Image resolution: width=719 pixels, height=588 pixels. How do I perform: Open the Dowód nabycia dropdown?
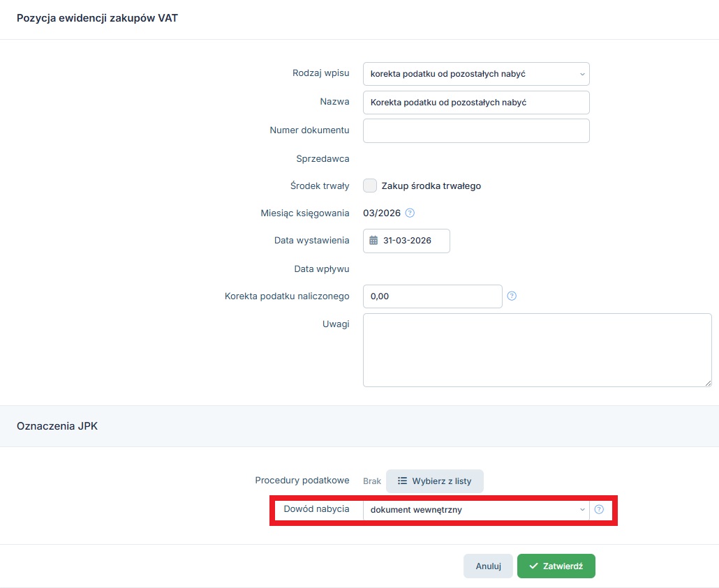point(475,510)
